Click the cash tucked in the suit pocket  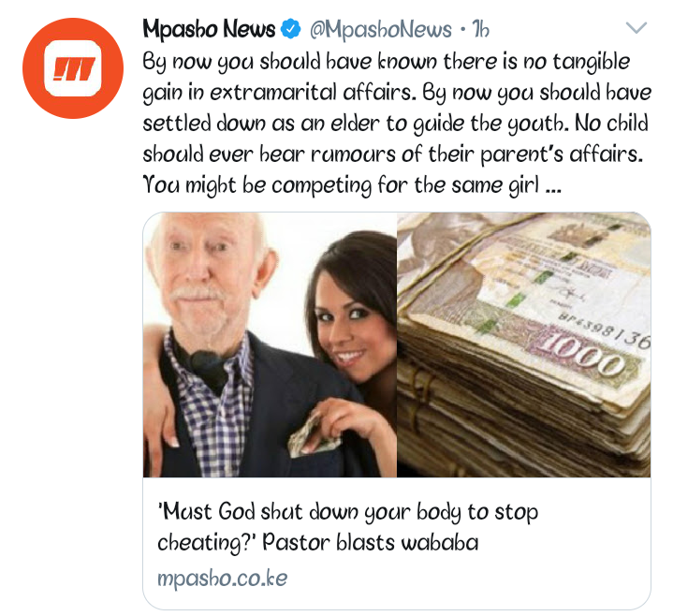311,435
